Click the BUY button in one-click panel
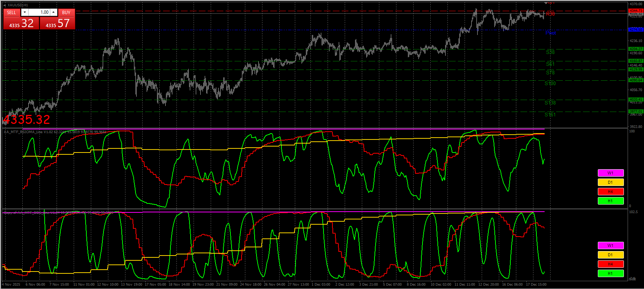Screen dimensions: 644x289 [66, 13]
